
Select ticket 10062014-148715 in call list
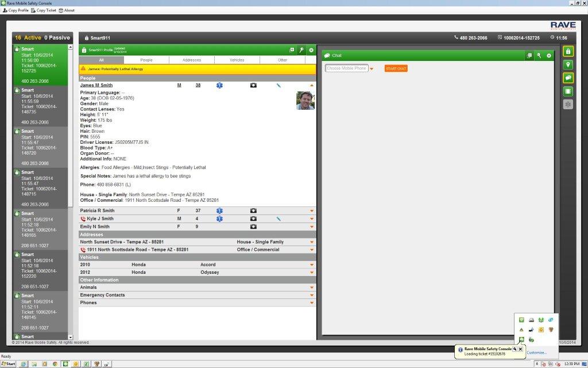click(x=41, y=189)
